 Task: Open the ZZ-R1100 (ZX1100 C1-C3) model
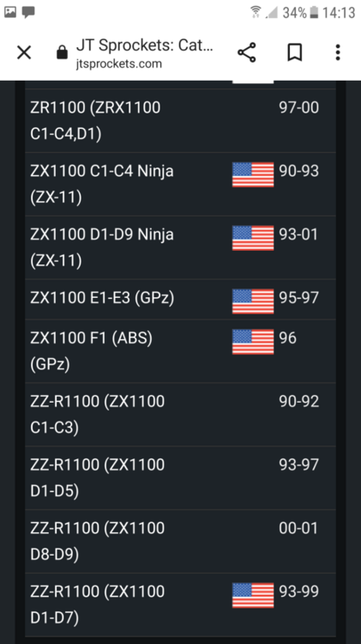coord(180,415)
